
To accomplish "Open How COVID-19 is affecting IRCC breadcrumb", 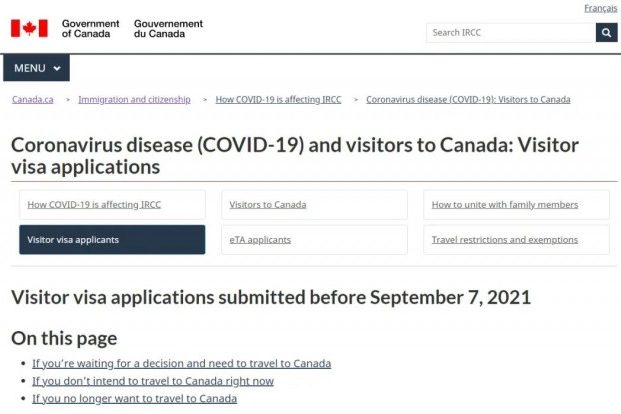I will point(278,100).
